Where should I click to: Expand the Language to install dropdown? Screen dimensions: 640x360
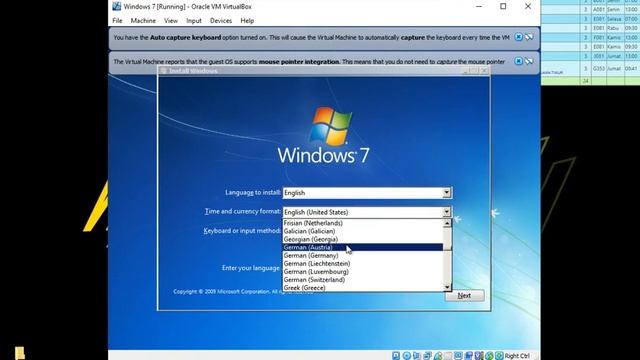pos(447,193)
